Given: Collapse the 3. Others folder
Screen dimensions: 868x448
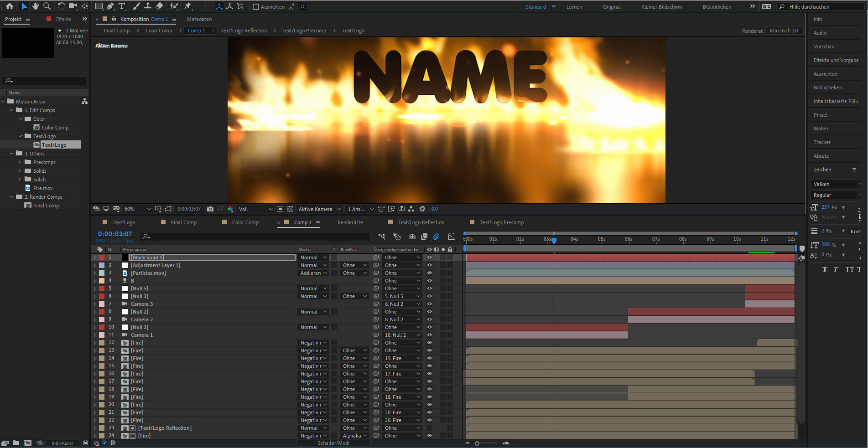Looking at the screenshot, I should (x=12, y=154).
